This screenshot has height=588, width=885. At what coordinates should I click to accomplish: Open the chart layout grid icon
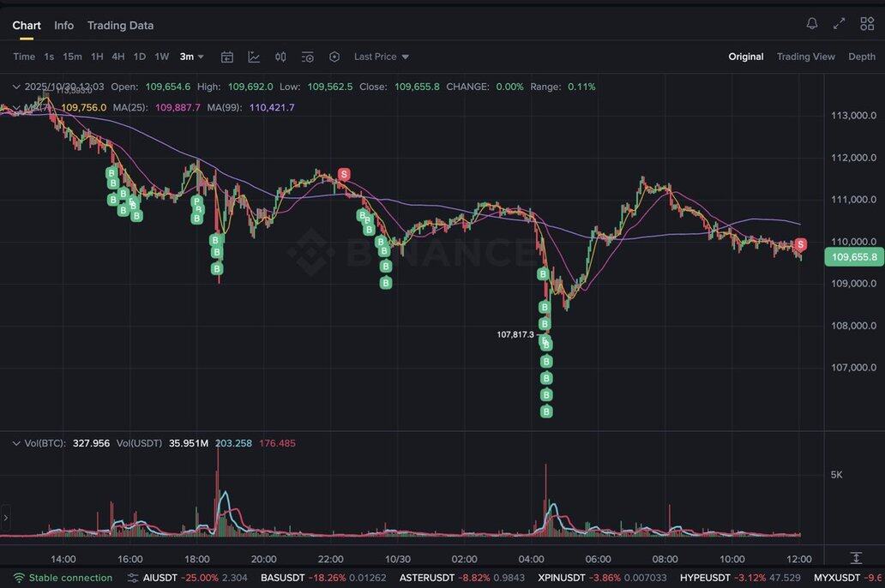867,24
